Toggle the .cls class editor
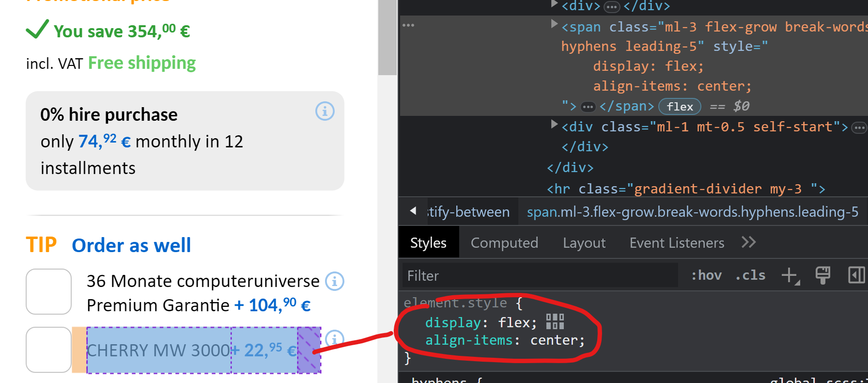Screen dimensions: 868x383 click(750, 275)
